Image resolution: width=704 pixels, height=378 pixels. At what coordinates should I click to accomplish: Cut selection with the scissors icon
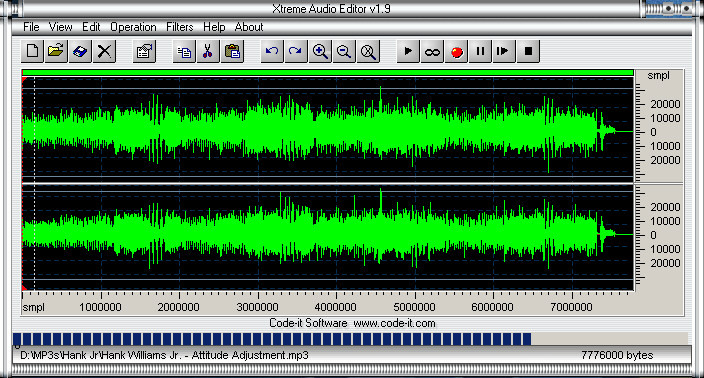pos(208,51)
